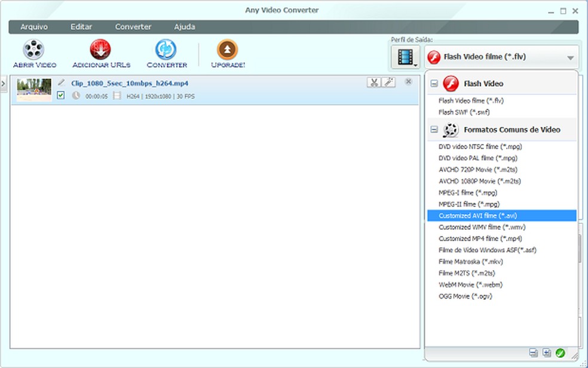The width and height of the screenshot is (588, 368).
Task: Collapse the Formatos Comuns de Video group
Action: point(434,130)
